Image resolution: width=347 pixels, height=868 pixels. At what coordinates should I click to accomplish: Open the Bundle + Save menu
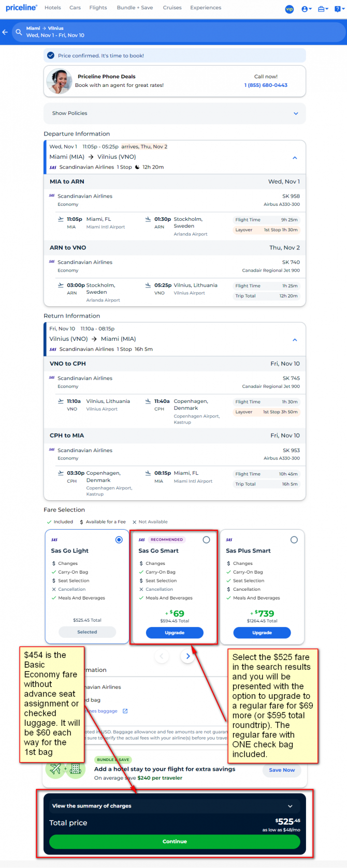135,8
